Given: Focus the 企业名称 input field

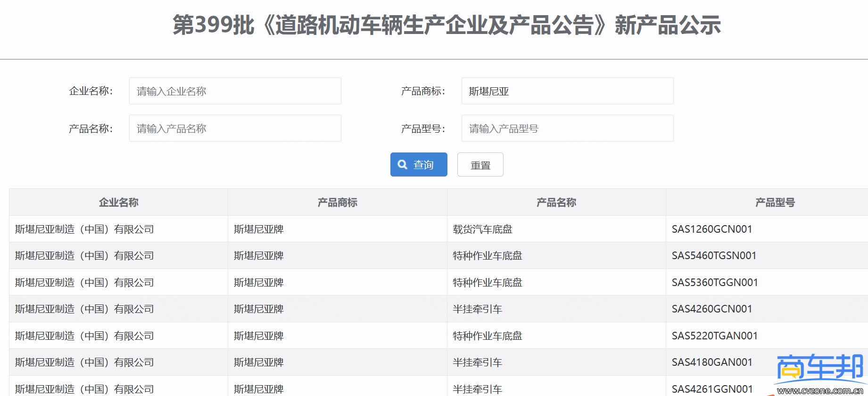Looking at the screenshot, I should [235, 91].
